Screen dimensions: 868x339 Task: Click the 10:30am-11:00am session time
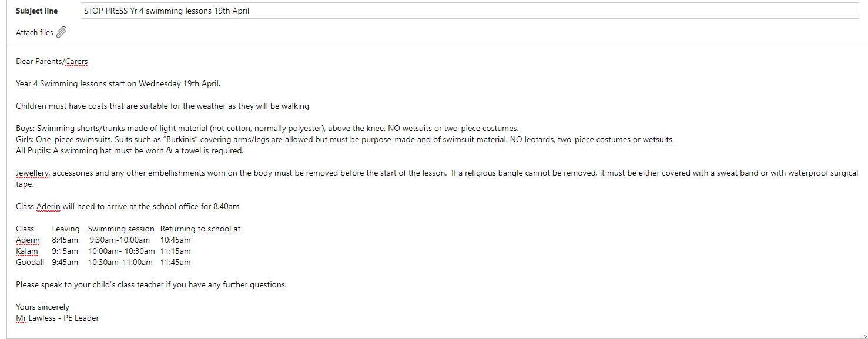click(x=120, y=263)
